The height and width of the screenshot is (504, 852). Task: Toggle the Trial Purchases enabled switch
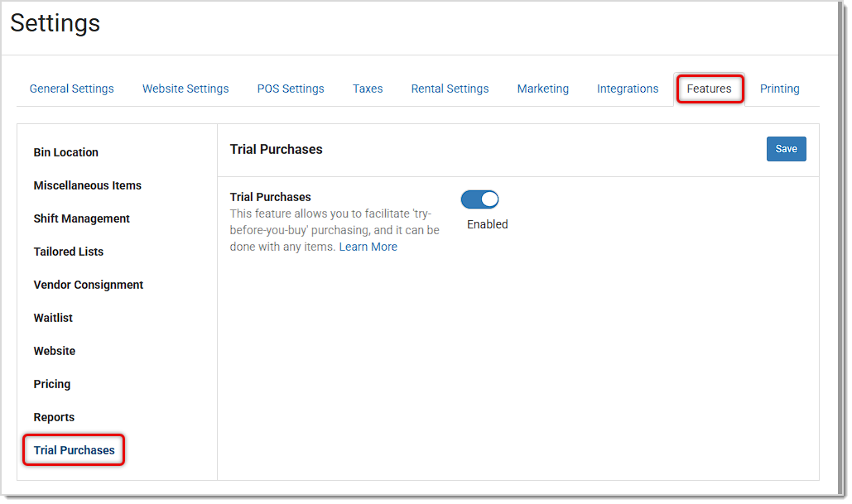(479, 199)
